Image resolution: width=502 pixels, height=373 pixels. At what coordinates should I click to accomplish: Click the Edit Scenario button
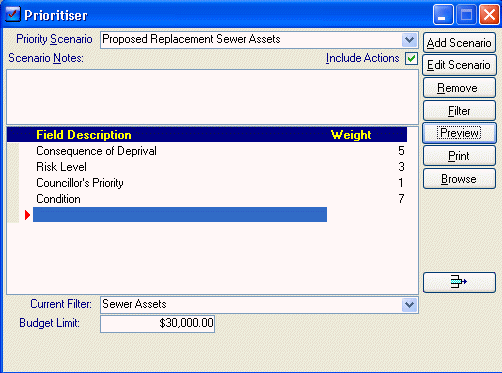pos(459,65)
